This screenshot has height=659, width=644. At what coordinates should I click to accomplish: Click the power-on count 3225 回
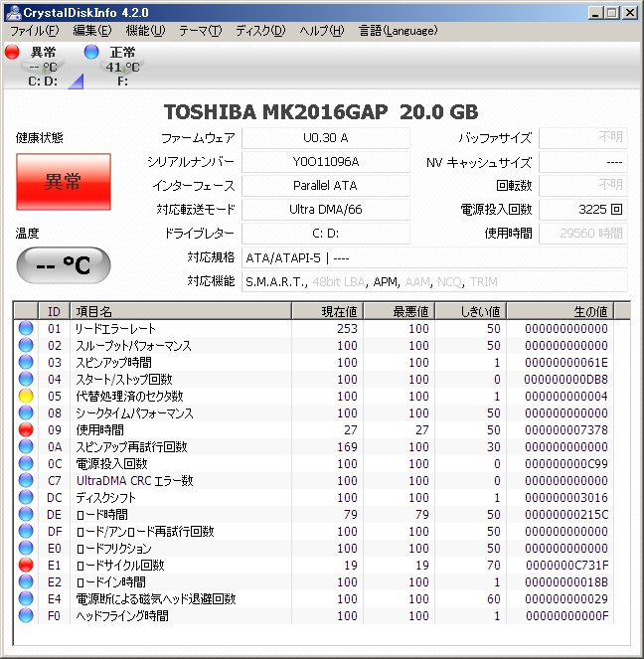point(583,210)
